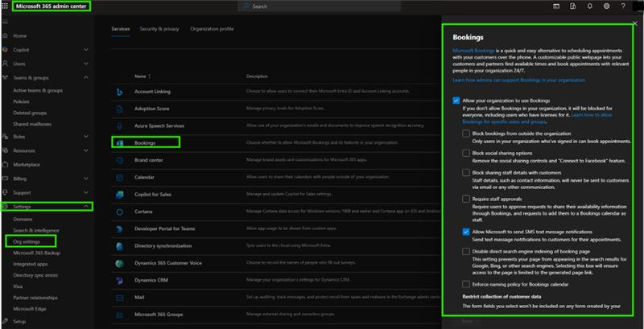Screen dimensions: 644x329
Task: Click the notifications bell icon
Action: point(590,6)
